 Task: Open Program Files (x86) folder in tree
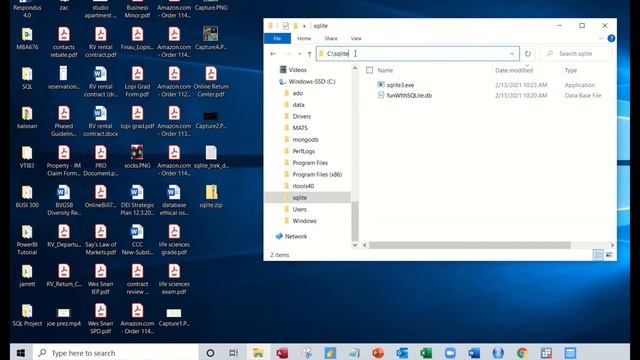pos(317,174)
